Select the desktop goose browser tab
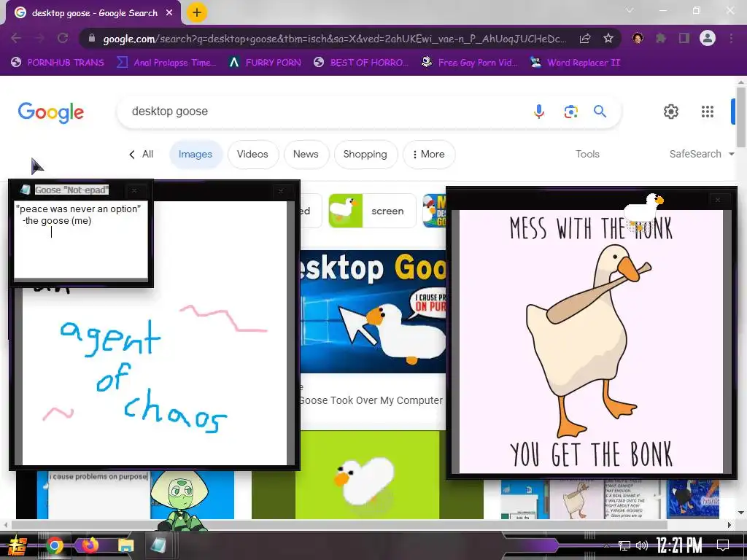747x560 pixels. point(93,13)
